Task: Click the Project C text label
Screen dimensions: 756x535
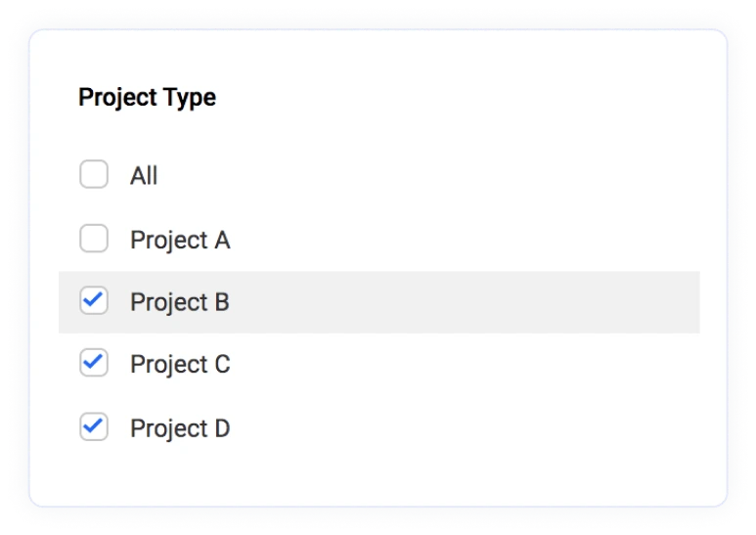Action: [180, 365]
